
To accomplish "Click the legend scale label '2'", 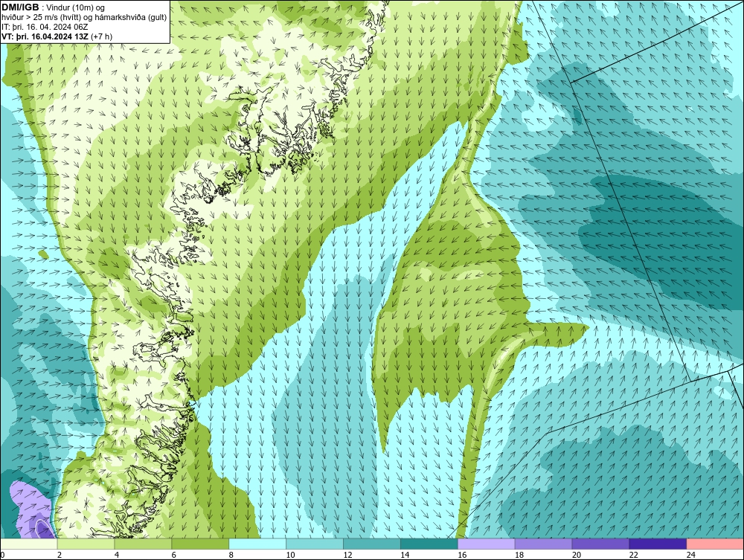I will [60, 555].
